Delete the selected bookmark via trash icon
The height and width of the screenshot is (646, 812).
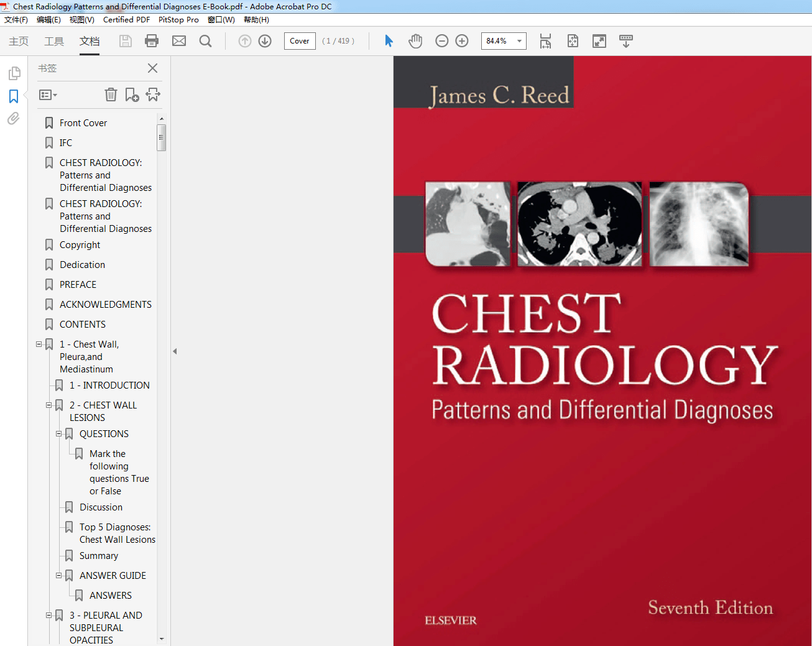tap(111, 95)
